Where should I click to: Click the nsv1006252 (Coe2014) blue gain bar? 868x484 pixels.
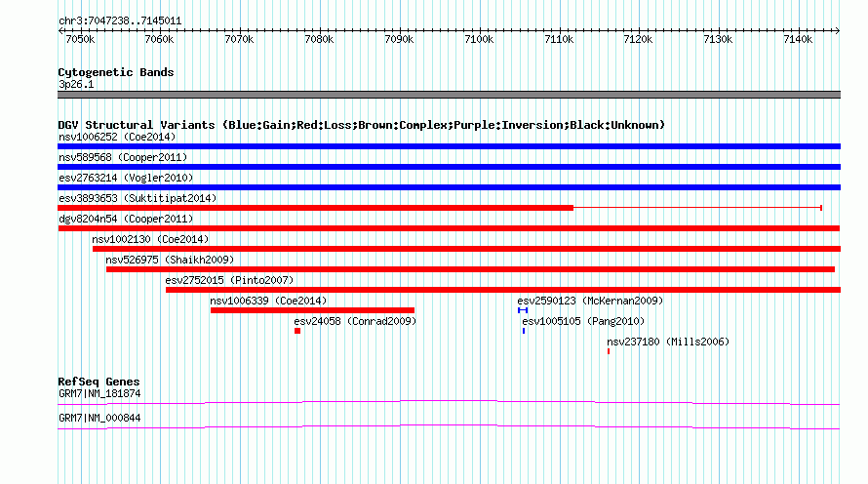(449, 146)
